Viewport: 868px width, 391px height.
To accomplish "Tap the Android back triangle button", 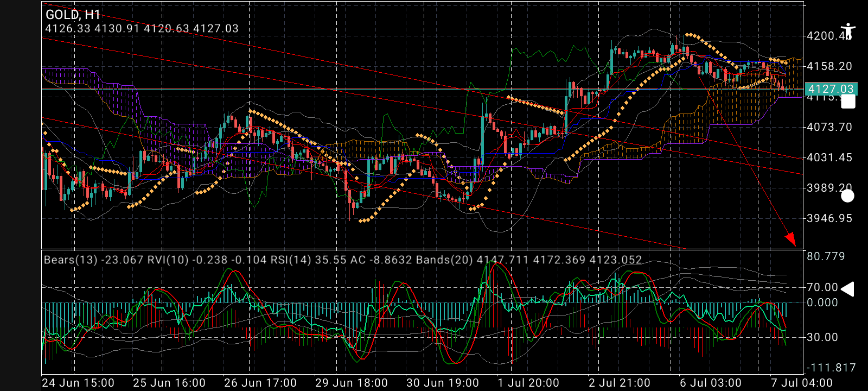I will click(x=847, y=289).
